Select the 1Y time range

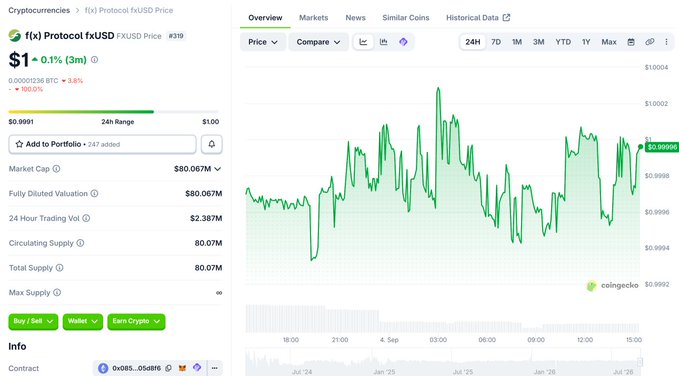coord(586,42)
